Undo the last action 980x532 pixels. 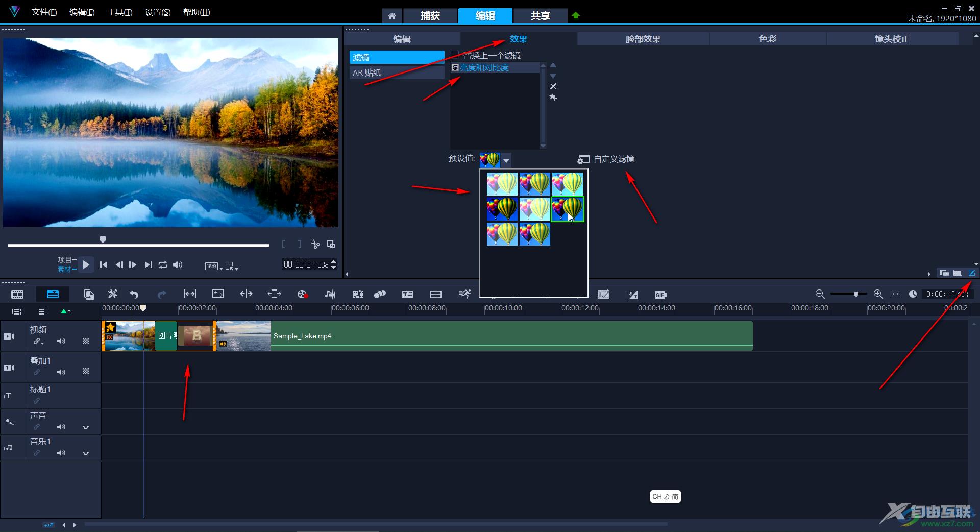(134, 294)
